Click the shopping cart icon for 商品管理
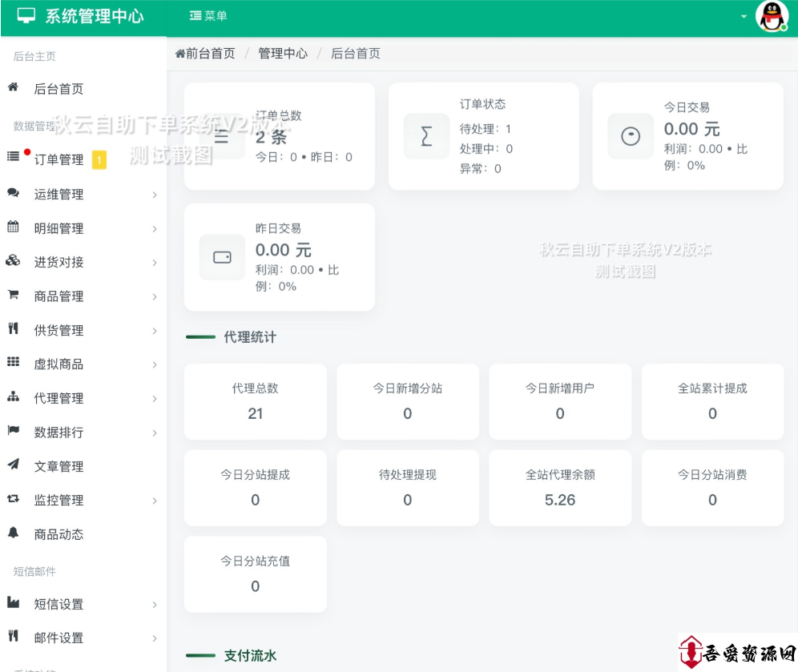The width and height of the screenshot is (798, 672). 13,296
